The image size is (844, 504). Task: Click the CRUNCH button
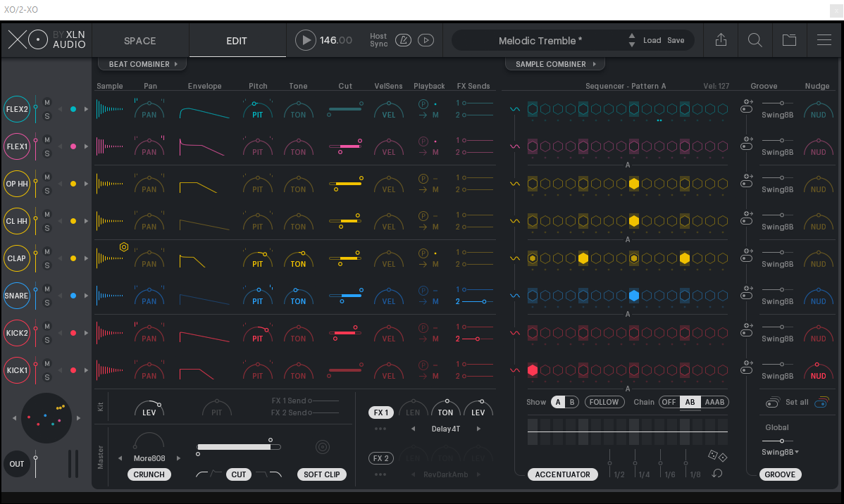[x=149, y=474]
